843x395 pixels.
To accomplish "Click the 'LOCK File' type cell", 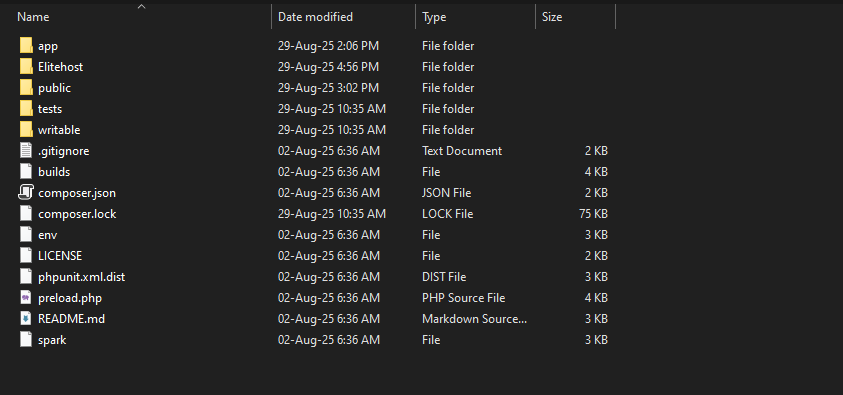I will (x=447, y=214).
